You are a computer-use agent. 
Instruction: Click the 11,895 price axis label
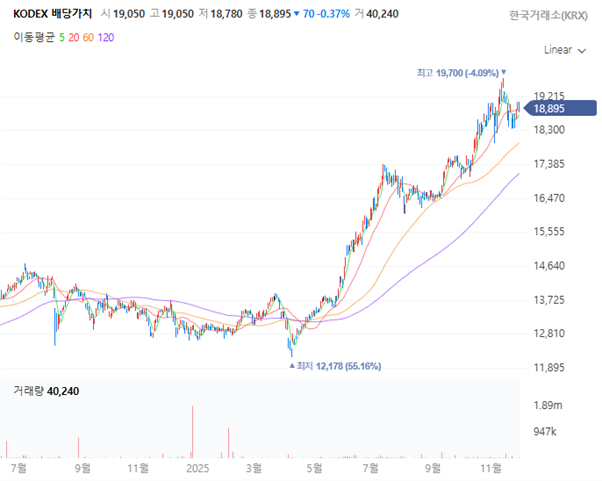(549, 367)
